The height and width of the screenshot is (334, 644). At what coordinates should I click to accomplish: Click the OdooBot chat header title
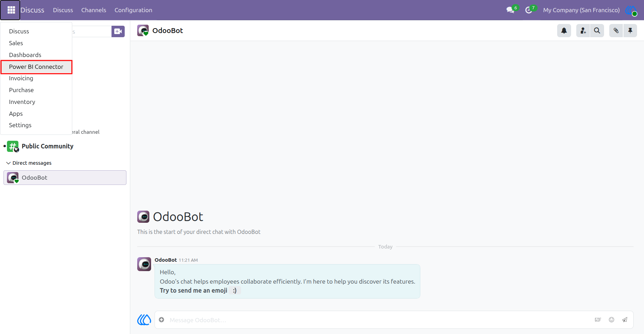pos(168,31)
